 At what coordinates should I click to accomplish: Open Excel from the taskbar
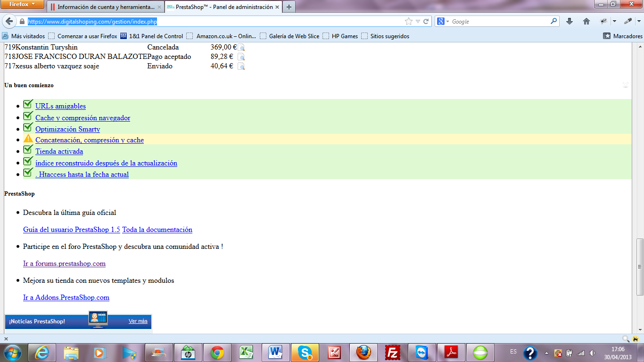click(246, 353)
